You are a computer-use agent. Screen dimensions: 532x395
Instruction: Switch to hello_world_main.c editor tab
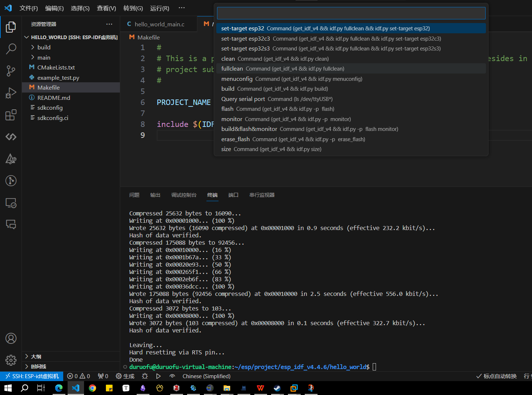pyautogui.click(x=159, y=24)
